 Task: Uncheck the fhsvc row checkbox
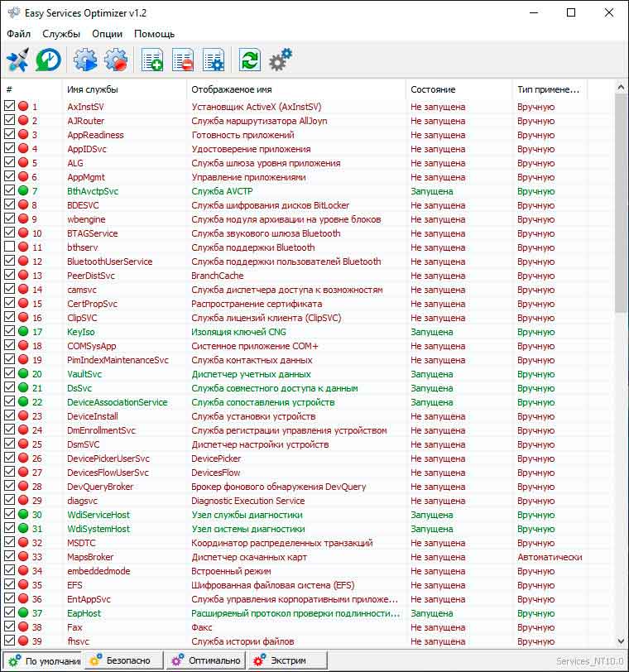click(x=9, y=641)
